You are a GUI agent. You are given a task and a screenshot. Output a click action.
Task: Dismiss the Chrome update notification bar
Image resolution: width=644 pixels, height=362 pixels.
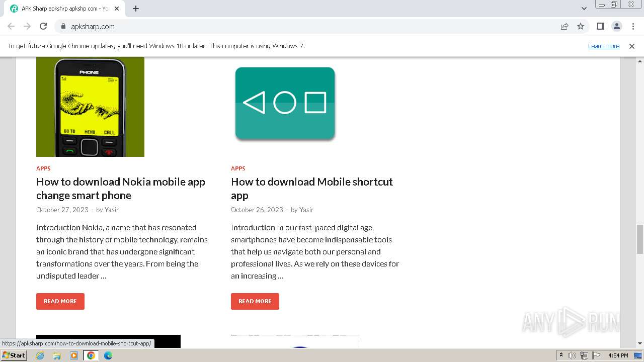point(632,46)
